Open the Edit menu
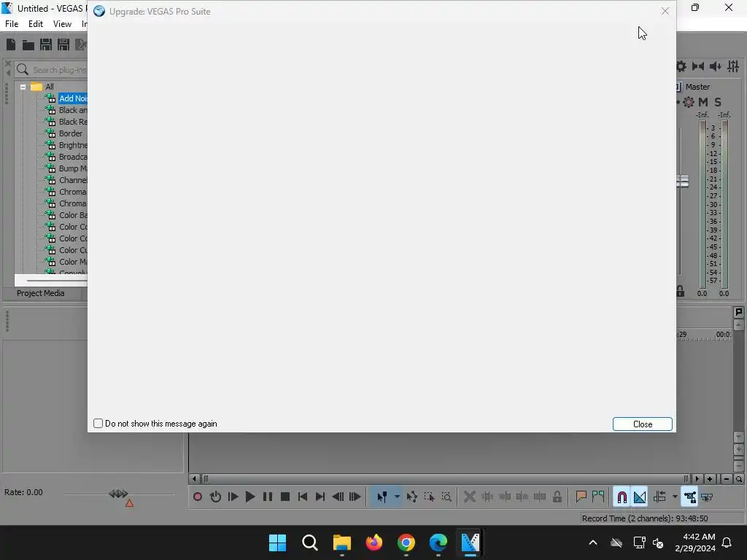 coord(36,24)
